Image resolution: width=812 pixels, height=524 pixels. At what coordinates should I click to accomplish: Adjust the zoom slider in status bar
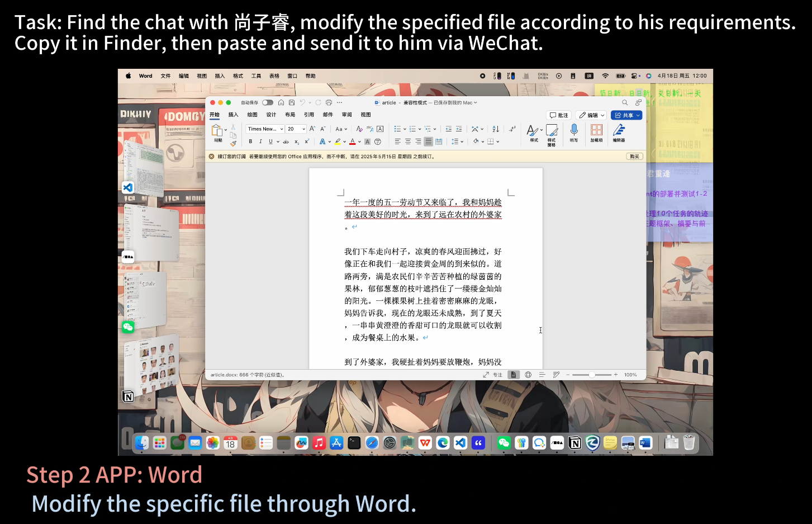[x=592, y=375]
